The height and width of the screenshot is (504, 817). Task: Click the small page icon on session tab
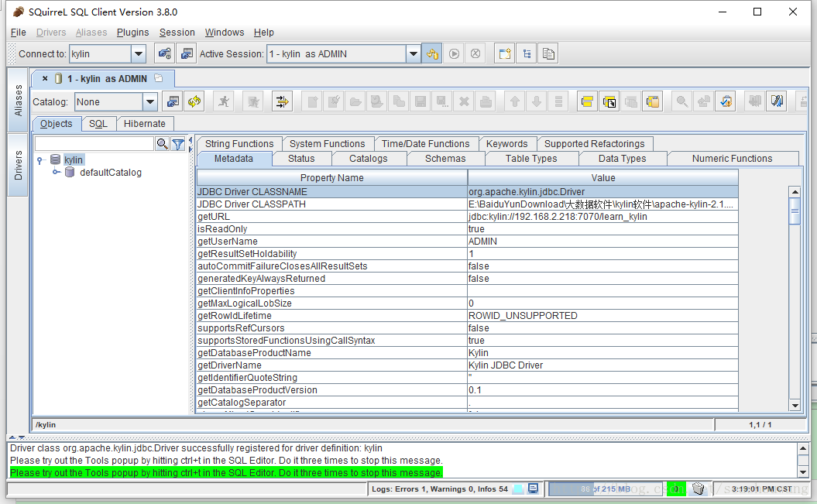pos(159,78)
